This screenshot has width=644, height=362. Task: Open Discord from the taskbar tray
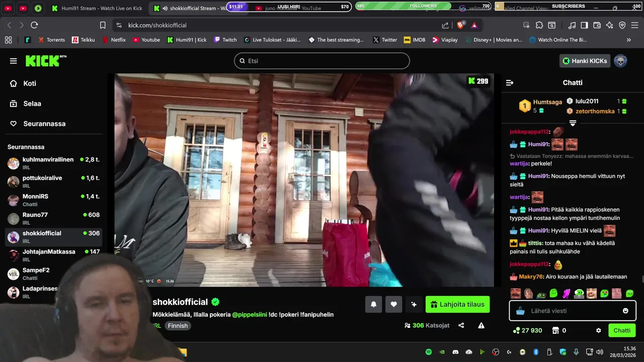tap(455, 352)
